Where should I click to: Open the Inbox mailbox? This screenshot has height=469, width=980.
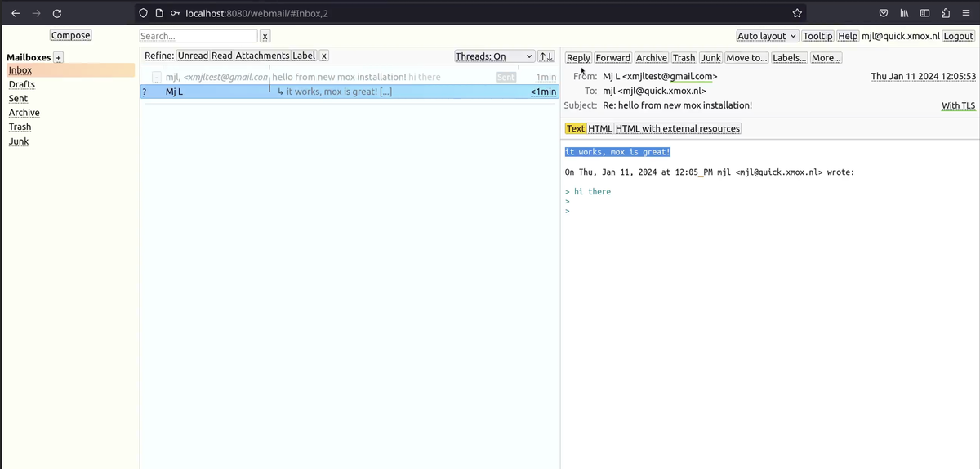tap(70, 70)
